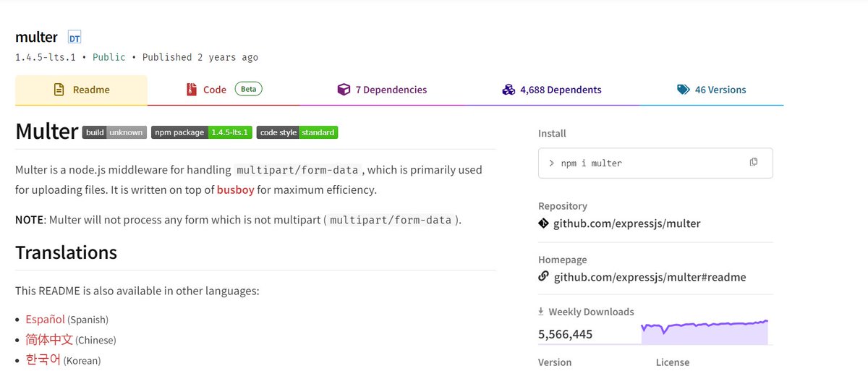Click the Weekly Downloads arrow icon
Screen dimensions: 868x371
(541, 312)
